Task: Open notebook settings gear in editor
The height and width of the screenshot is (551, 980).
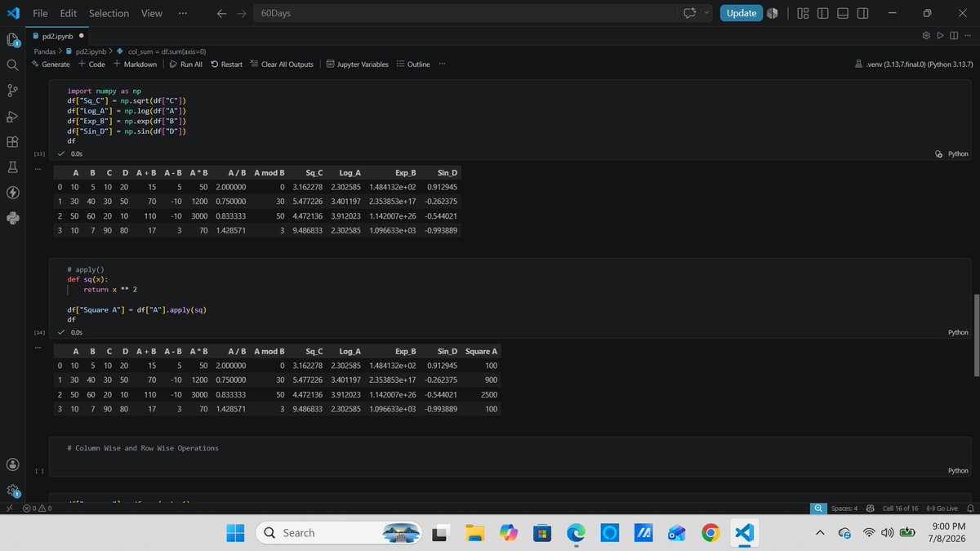Action: pos(926,37)
